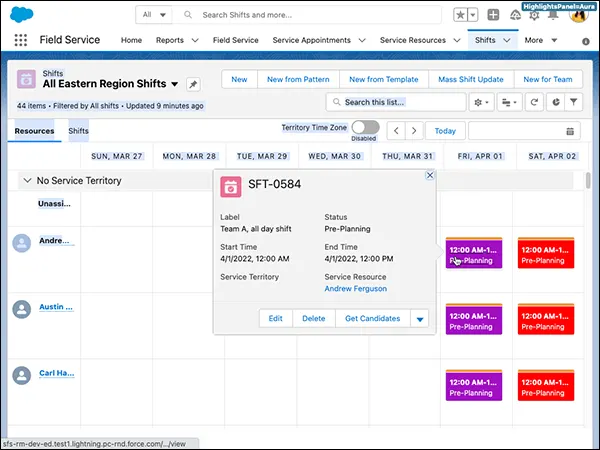Switch to the Resources tab

(x=34, y=131)
